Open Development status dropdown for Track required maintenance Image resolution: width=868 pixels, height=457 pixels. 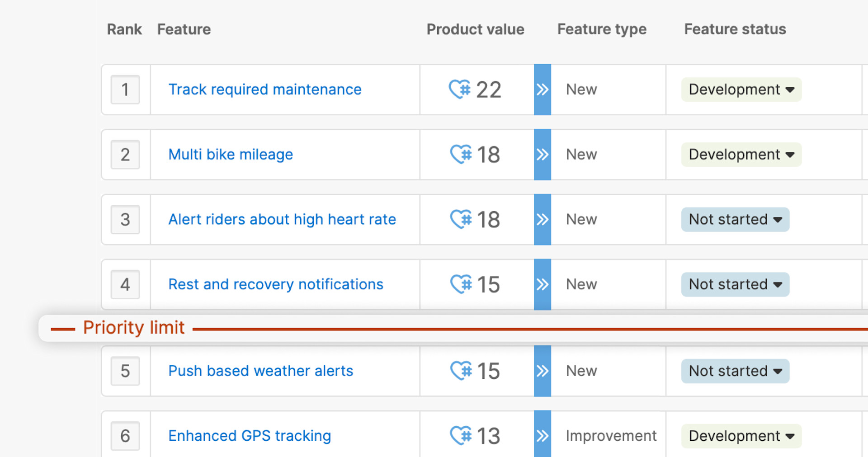[x=741, y=90]
